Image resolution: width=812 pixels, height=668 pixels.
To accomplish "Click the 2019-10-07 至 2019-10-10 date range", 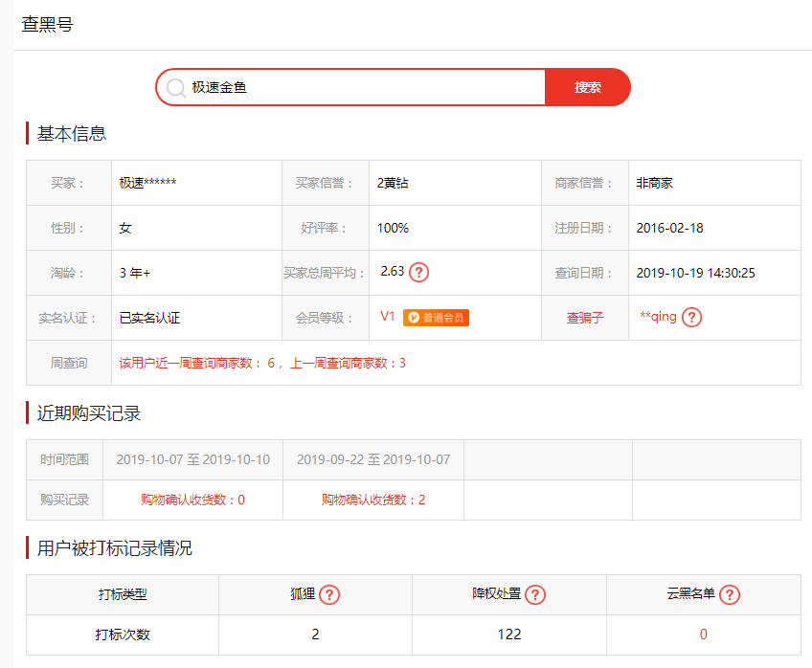I will 193,459.
